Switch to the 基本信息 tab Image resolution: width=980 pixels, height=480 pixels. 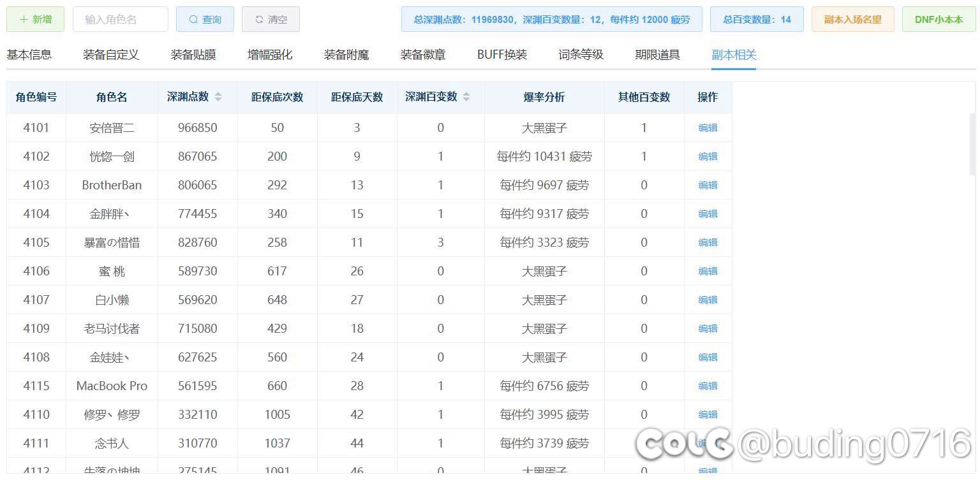(x=29, y=55)
